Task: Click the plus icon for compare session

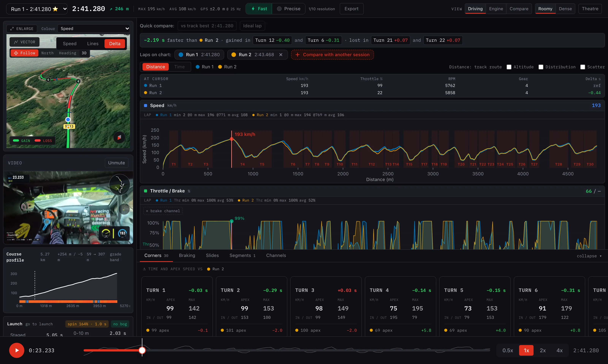Action: point(297,55)
